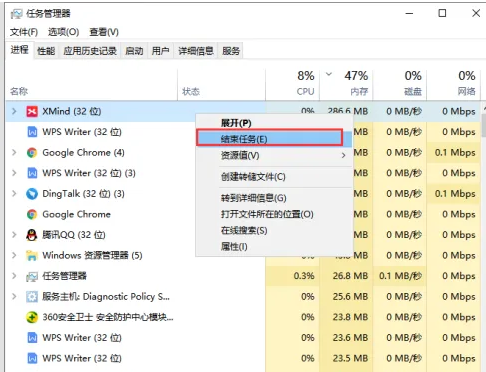Viewport: 486px width, 372px height.
Task: Click the Google Chrome (4) icon
Action: [x=32, y=153]
